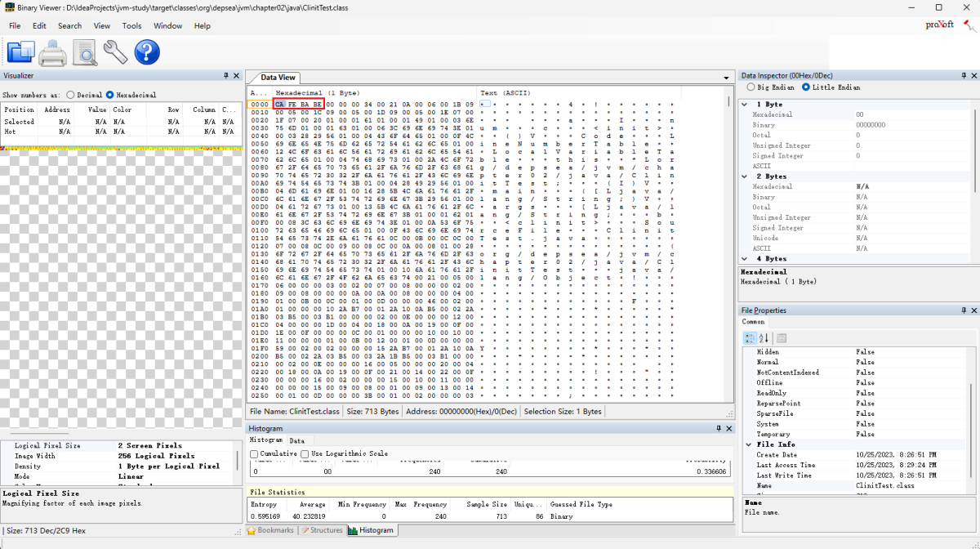The width and height of the screenshot is (980, 549).
Task: Click the Position column header in Visualizer
Action: click(x=21, y=109)
